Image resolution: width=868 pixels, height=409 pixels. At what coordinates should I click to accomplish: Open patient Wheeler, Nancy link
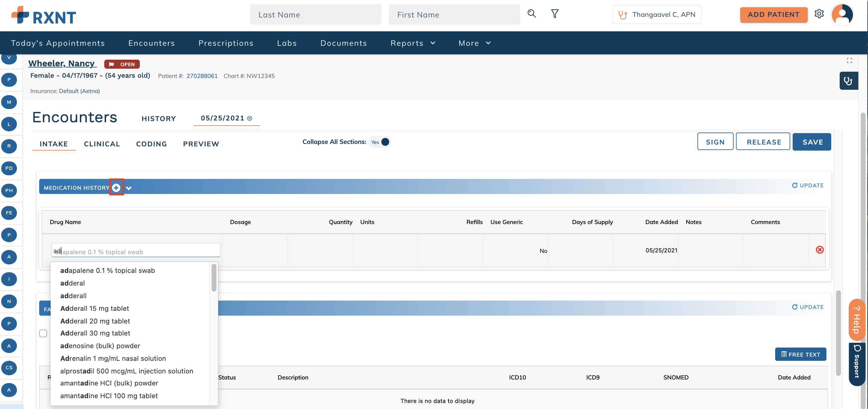(62, 63)
